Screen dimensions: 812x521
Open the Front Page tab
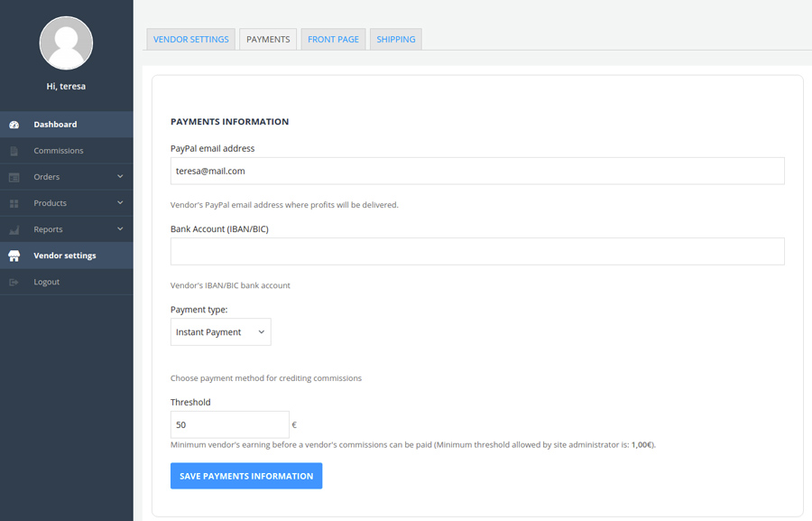[333, 40]
